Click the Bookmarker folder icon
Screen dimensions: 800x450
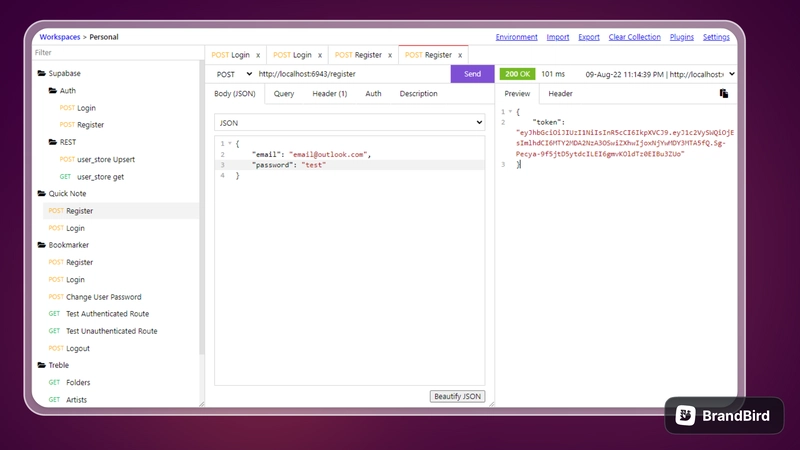(x=42, y=245)
